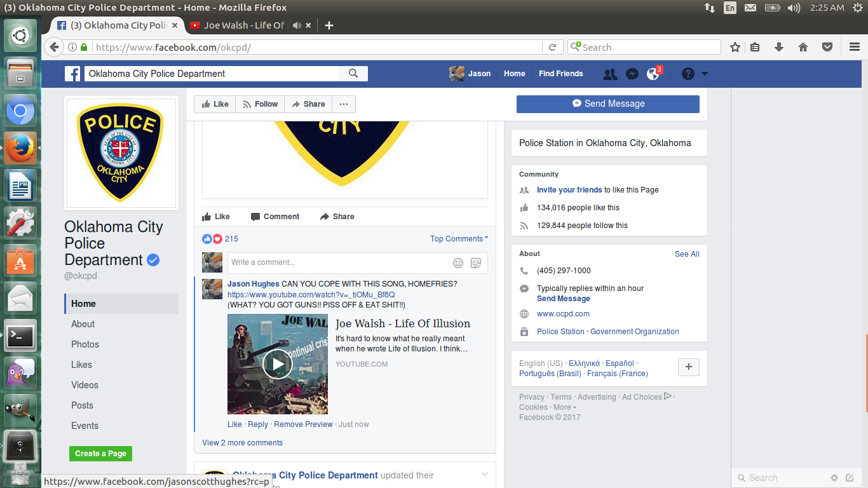
Task: Open the Jason profile link in top bar
Action: click(470, 74)
